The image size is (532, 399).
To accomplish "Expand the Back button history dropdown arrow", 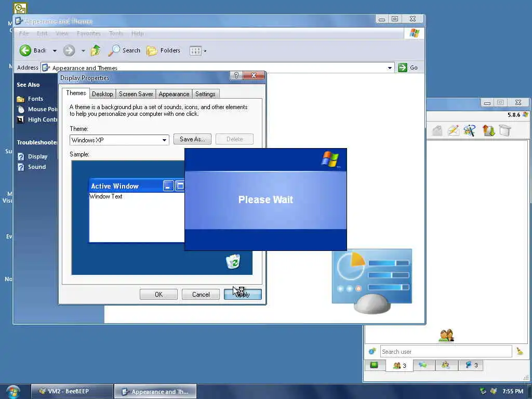I will pyautogui.click(x=55, y=51).
